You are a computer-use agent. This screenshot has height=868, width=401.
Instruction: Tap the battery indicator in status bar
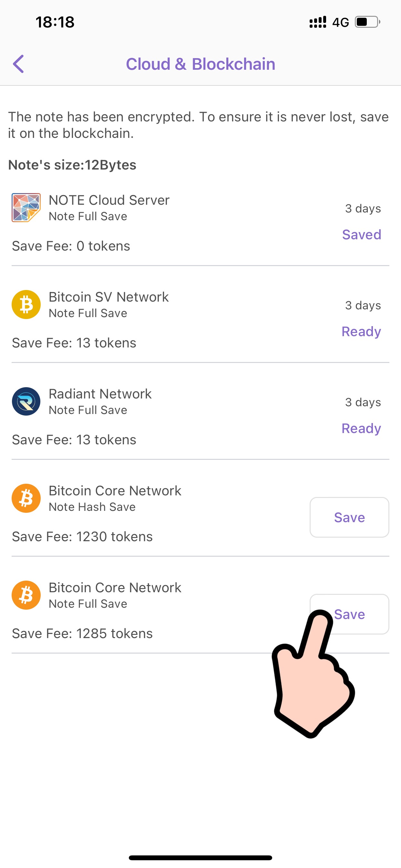tap(367, 22)
